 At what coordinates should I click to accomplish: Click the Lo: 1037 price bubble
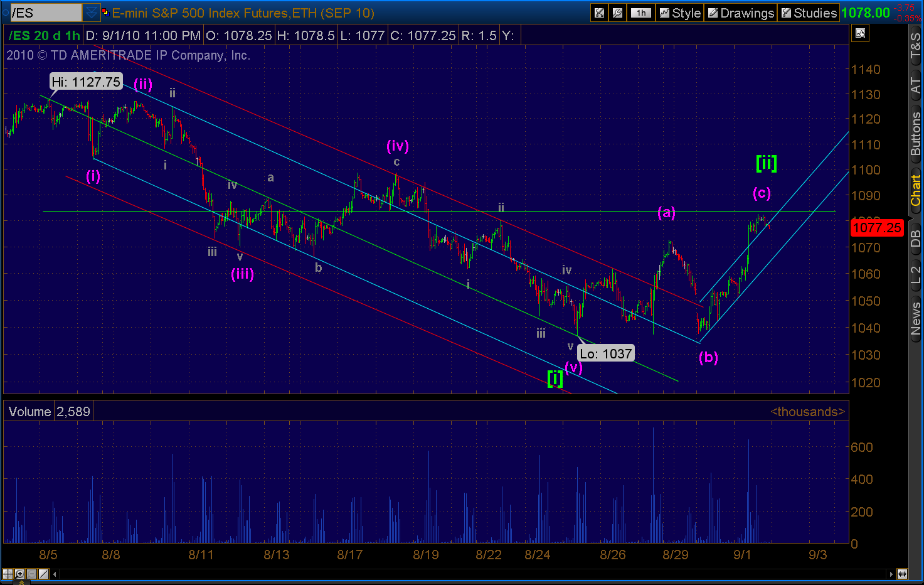pyautogui.click(x=606, y=353)
